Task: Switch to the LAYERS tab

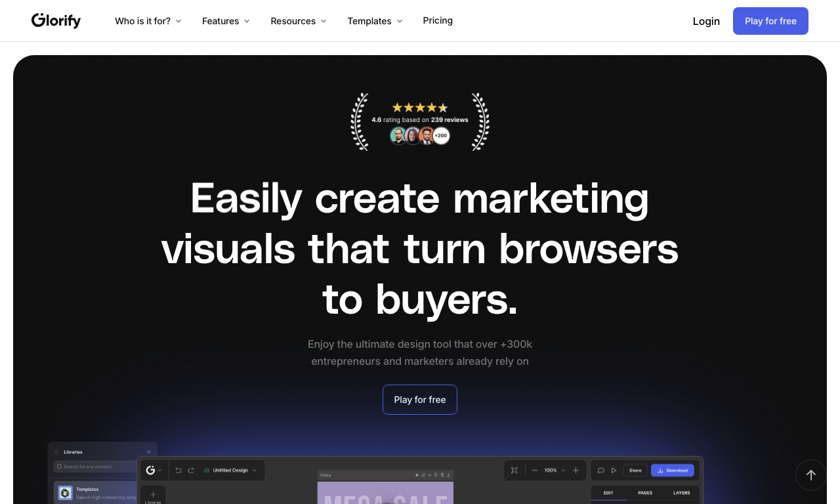Action: [682, 493]
